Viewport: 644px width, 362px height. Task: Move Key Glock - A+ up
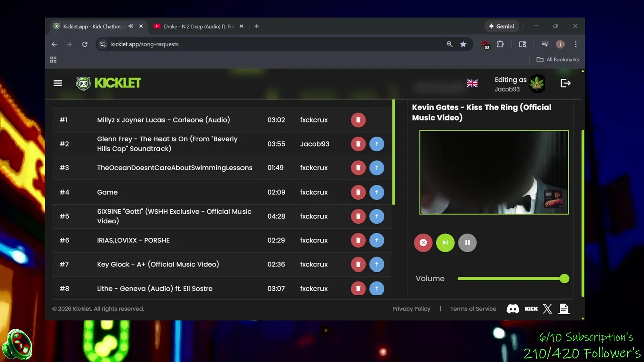coord(377,264)
